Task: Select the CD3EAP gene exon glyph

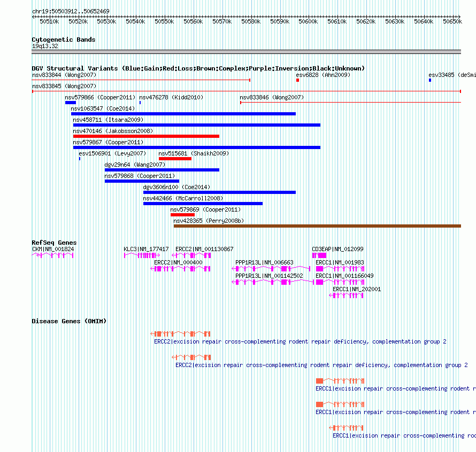Action: coord(319,255)
